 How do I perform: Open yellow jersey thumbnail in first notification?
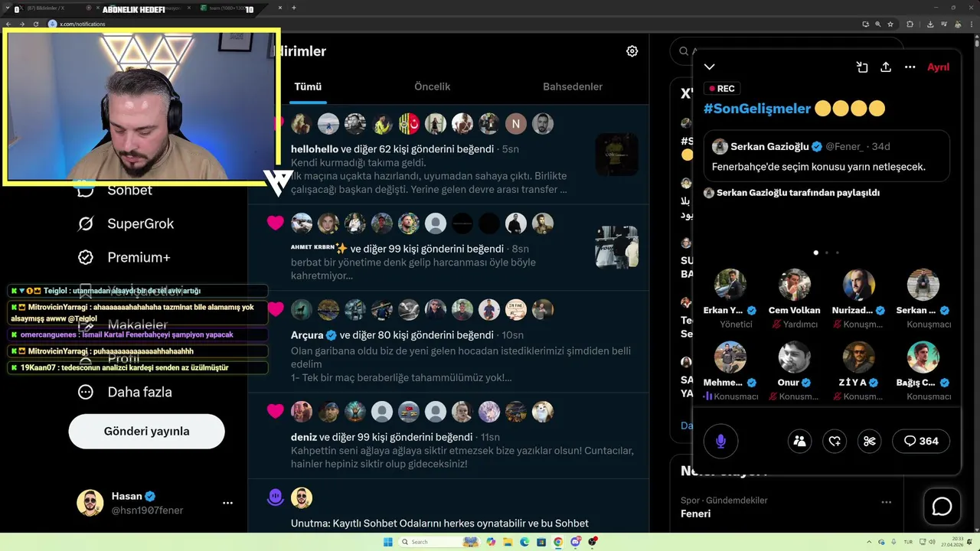click(616, 155)
